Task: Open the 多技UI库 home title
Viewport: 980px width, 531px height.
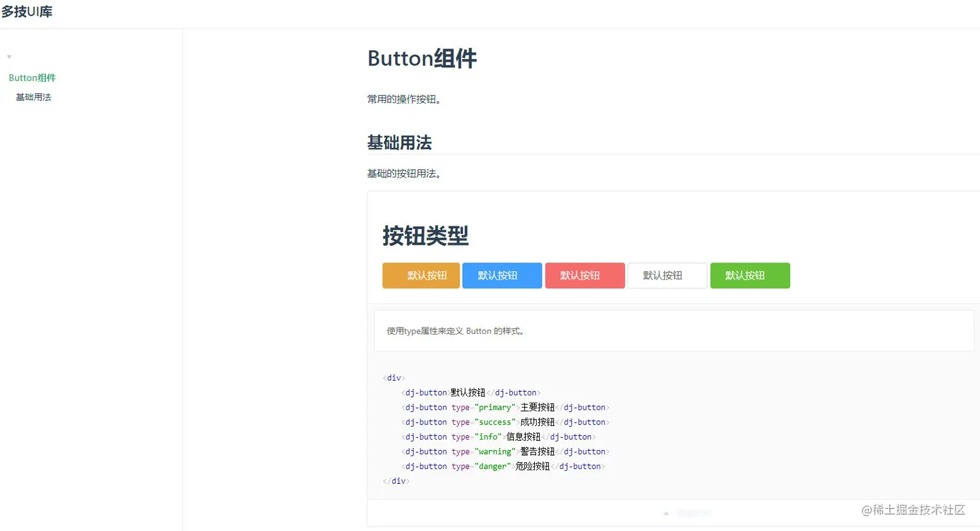Action: (x=27, y=12)
